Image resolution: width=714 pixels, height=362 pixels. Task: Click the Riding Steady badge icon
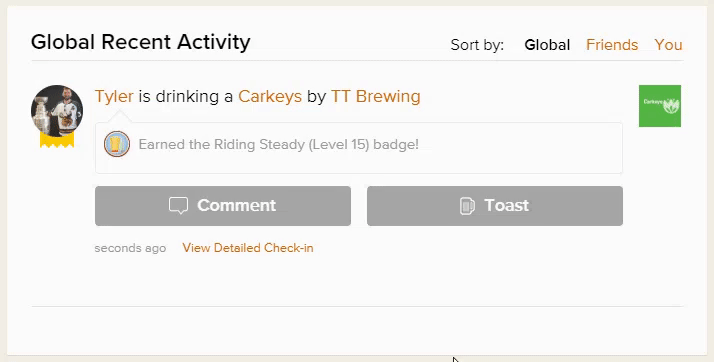tap(117, 144)
